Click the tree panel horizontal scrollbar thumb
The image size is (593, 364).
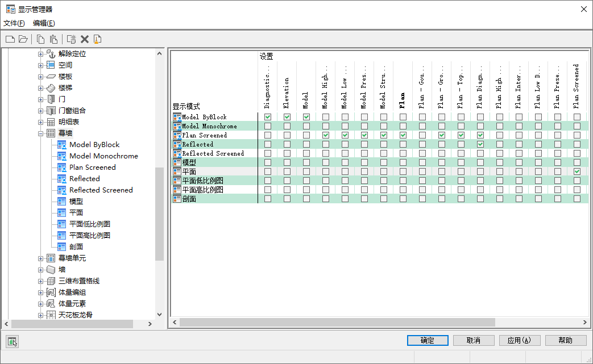(x=72, y=324)
